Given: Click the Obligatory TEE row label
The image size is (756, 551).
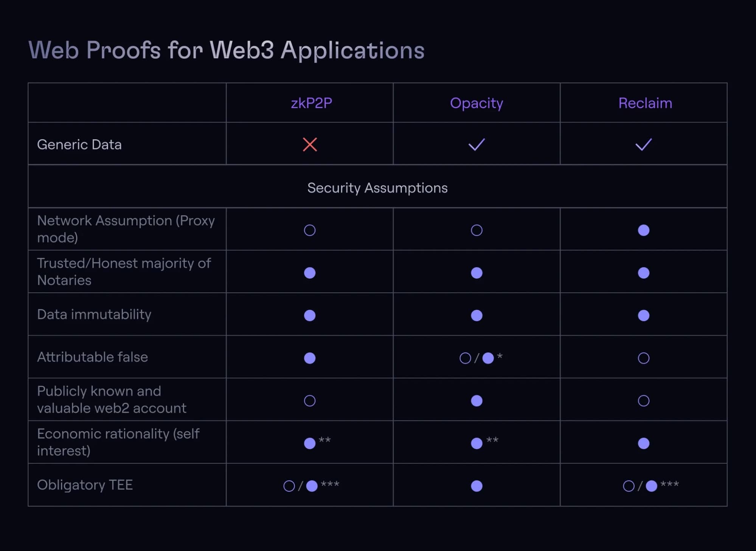Looking at the screenshot, I should 85,485.
